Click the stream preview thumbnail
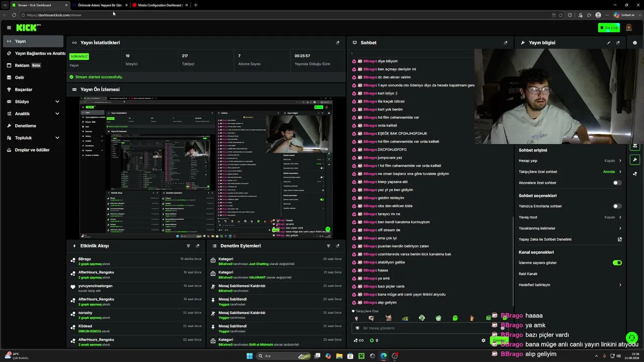The width and height of the screenshot is (644, 362). tap(206, 167)
